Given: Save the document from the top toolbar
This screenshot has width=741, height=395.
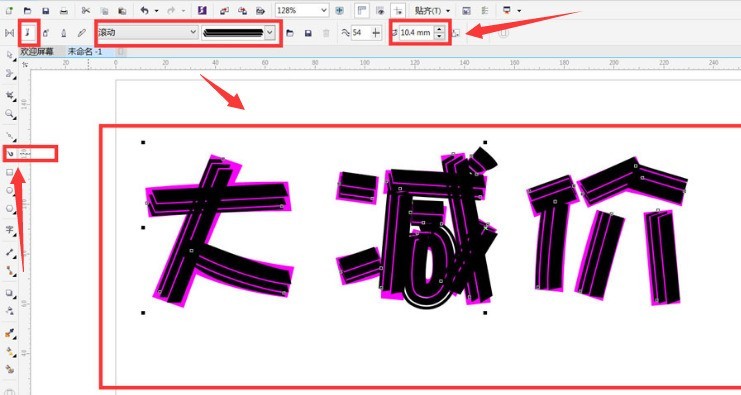Looking at the screenshot, I should (x=45, y=10).
